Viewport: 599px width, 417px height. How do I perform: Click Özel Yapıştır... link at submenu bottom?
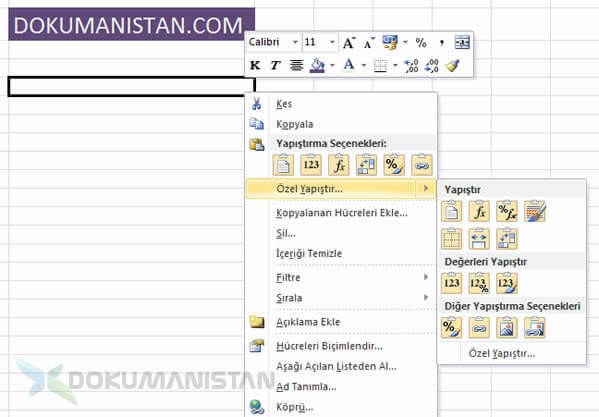point(502,353)
